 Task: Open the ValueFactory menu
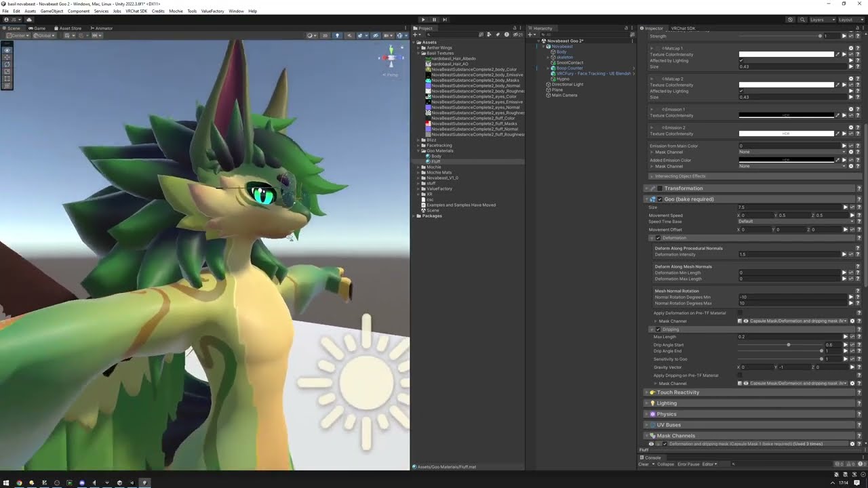(213, 12)
